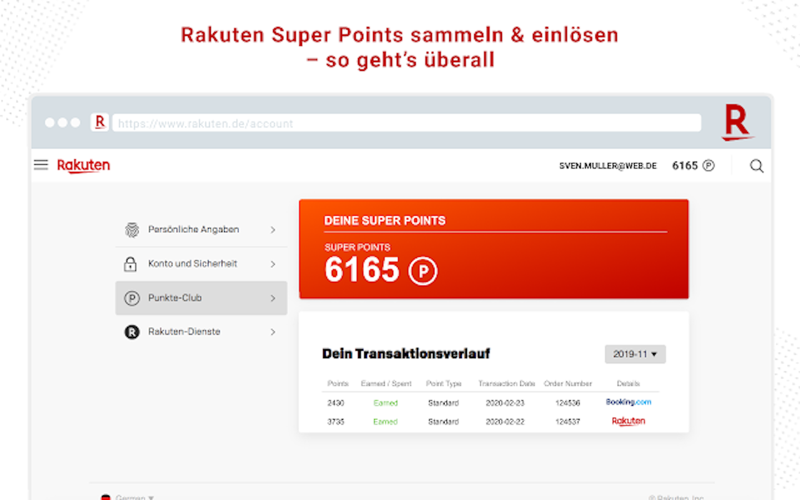Open the German language dropdown in footer
800x500 pixels.
128,496
